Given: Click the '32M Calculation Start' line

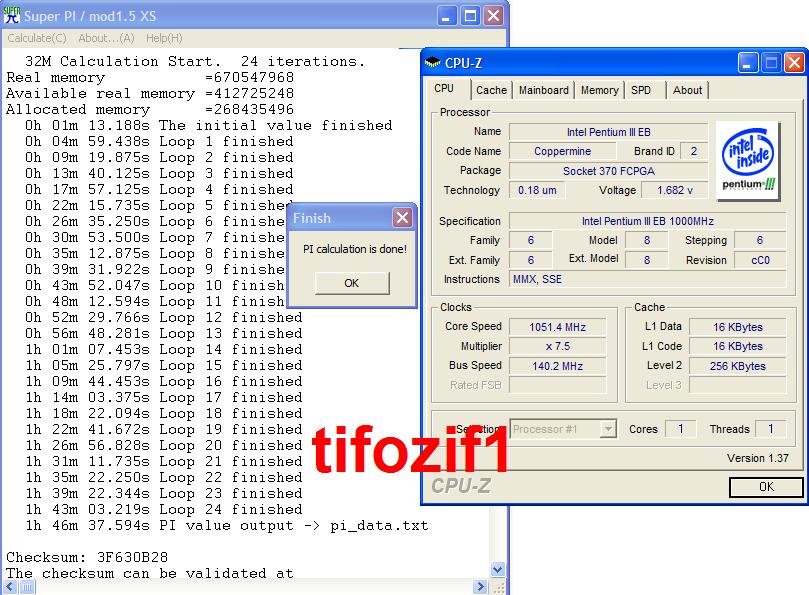Looking at the screenshot, I should tap(195, 61).
